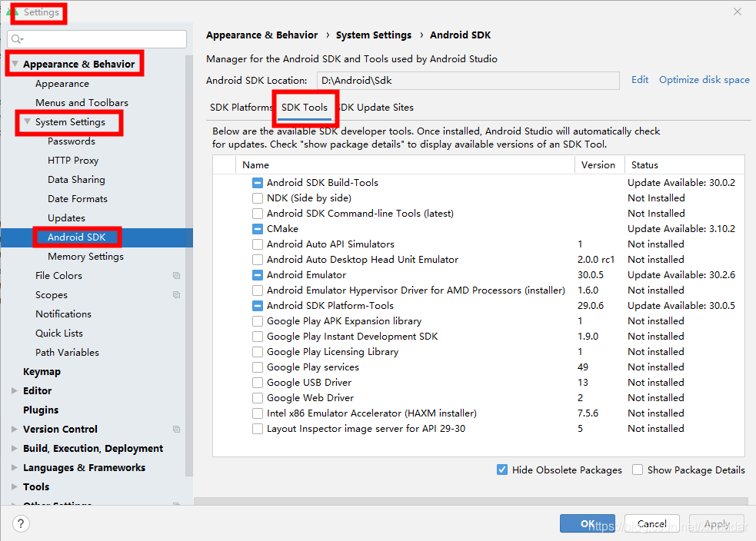Open Appearance settings page
756x541 pixels.
pos(62,84)
